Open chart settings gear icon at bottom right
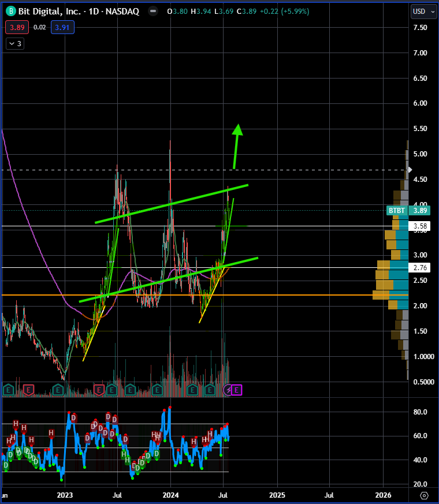Image resolution: width=439 pixels, height=504 pixels. point(424,495)
